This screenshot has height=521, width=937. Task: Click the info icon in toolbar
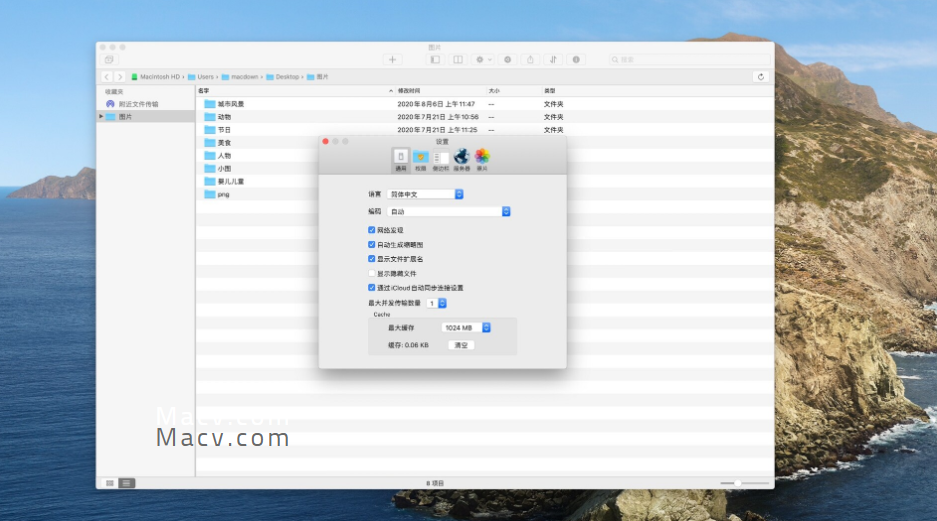click(x=576, y=60)
